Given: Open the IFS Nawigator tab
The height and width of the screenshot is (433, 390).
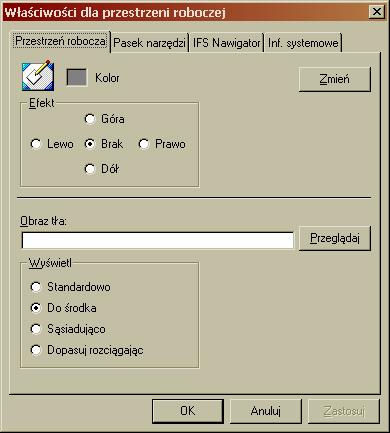Looking at the screenshot, I should click(227, 43).
